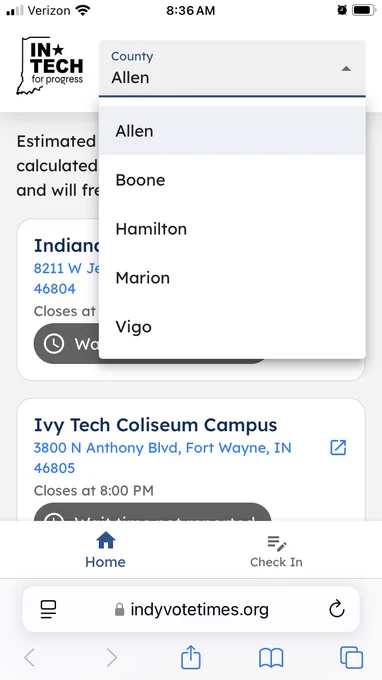Viewport: 382px width, 680px height.
Task: Reload the page with Safari refresh icon
Action: tap(336, 609)
